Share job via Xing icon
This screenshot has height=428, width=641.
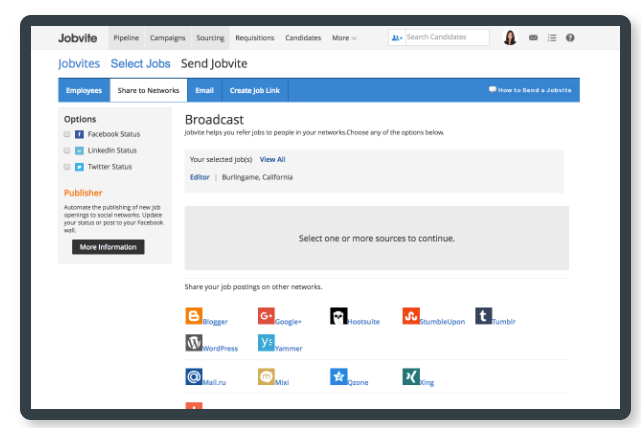[x=411, y=376]
